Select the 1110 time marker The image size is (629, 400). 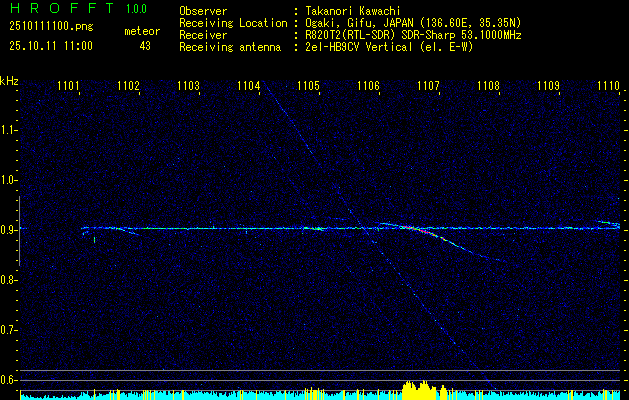click(x=608, y=87)
